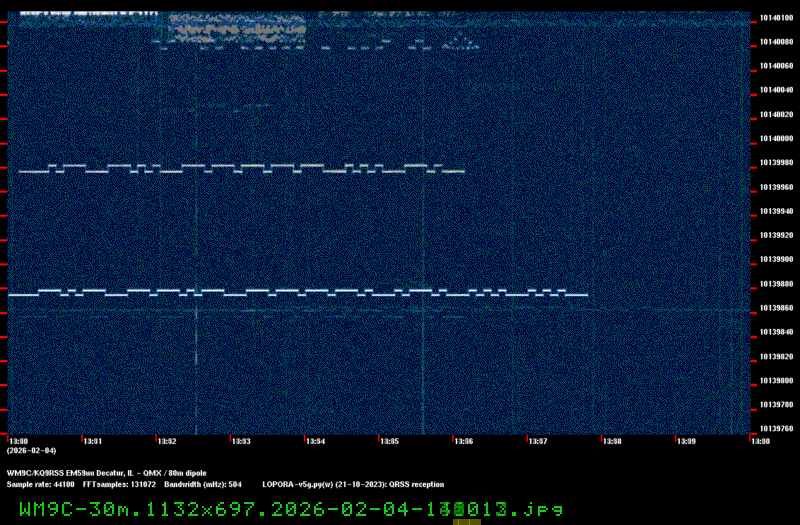
Task: Select the 10139980 frequency scale label
Action: tap(776, 163)
